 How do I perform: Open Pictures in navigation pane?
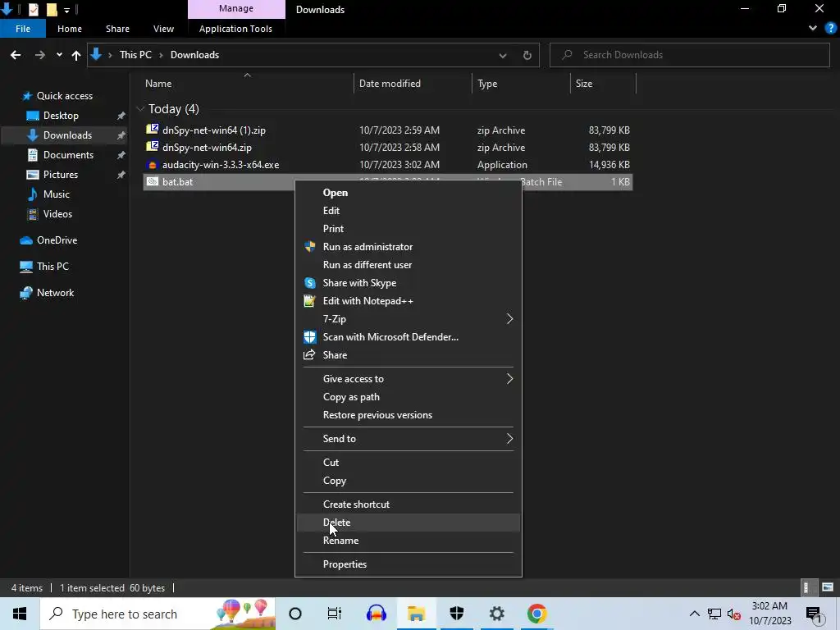pos(61,175)
